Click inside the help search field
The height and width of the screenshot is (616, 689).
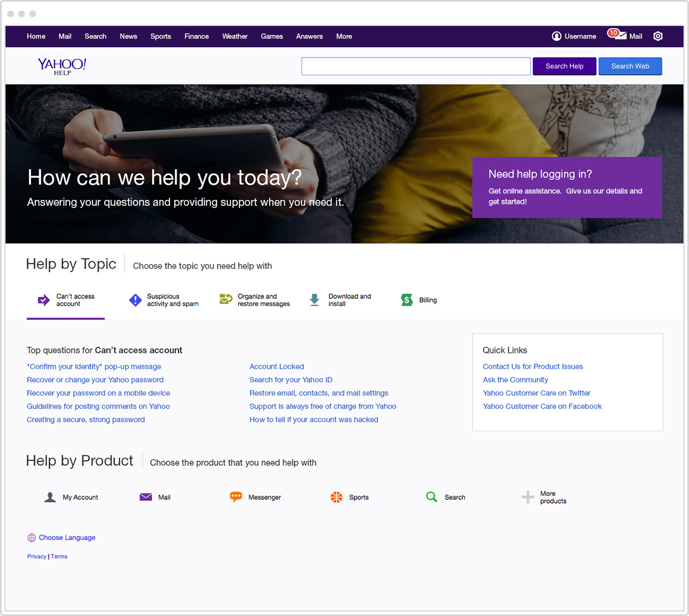click(x=416, y=66)
